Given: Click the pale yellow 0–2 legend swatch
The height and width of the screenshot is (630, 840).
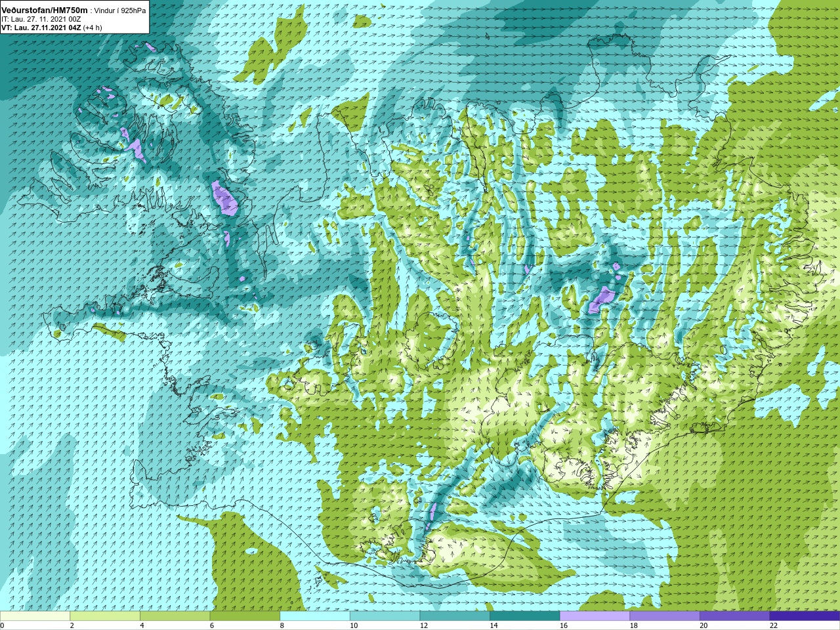Looking at the screenshot, I should pyautogui.click(x=35, y=616).
